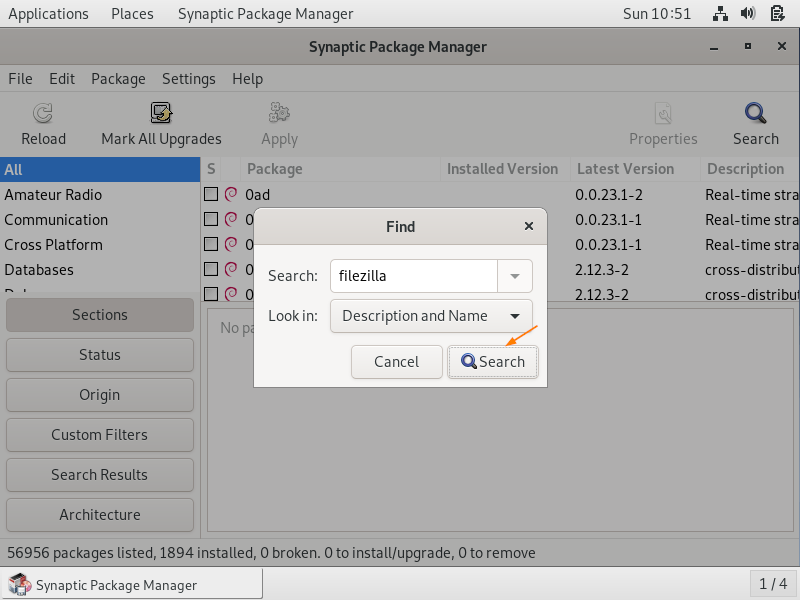Open the Edit menu

62,79
